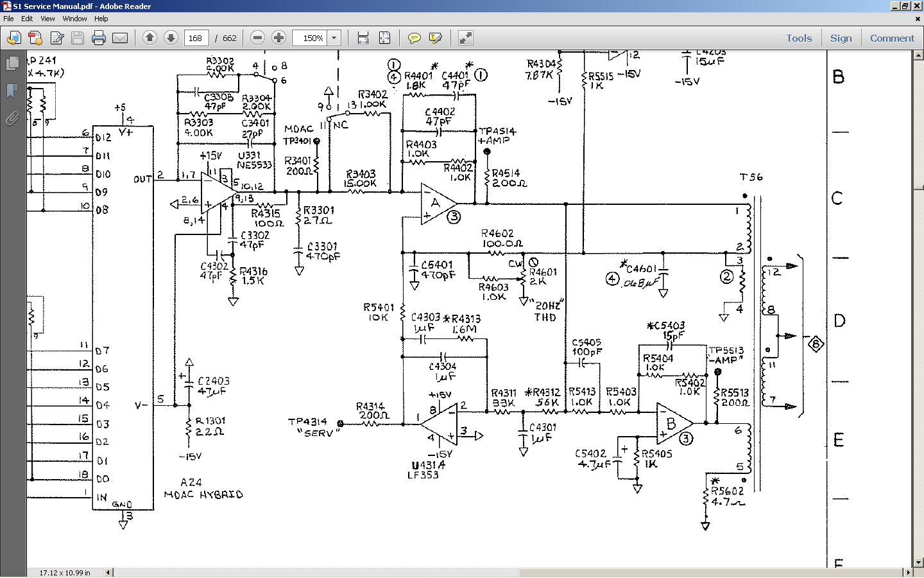Viewport: 924px width, 578px height.
Task: Click vertical scrollbar up arrow
Action: pyautogui.click(x=918, y=56)
